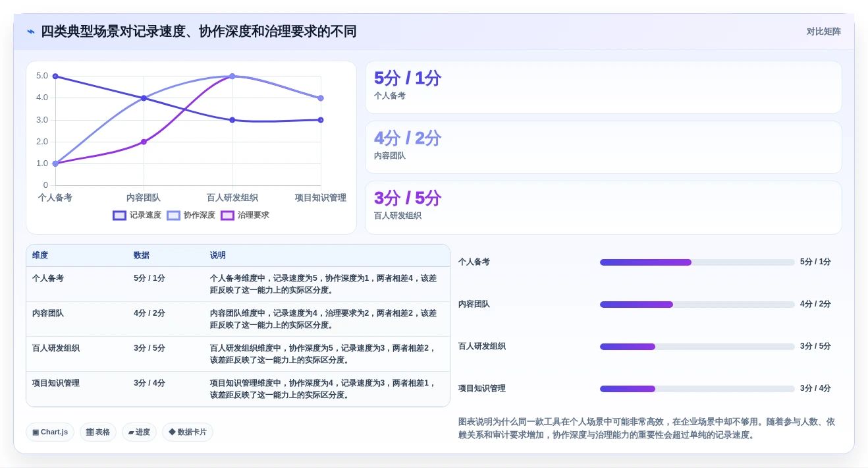Click the 对比矩阵 label in the header

pos(823,32)
